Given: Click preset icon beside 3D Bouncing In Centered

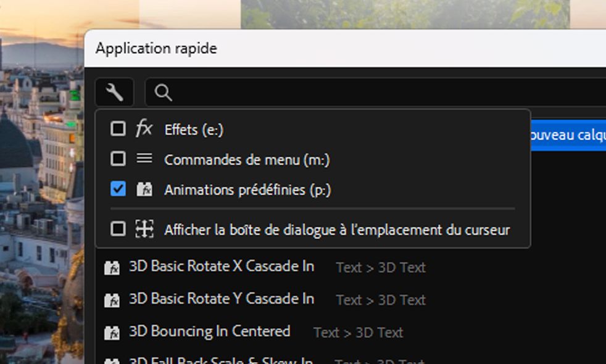Looking at the screenshot, I should pos(112,333).
